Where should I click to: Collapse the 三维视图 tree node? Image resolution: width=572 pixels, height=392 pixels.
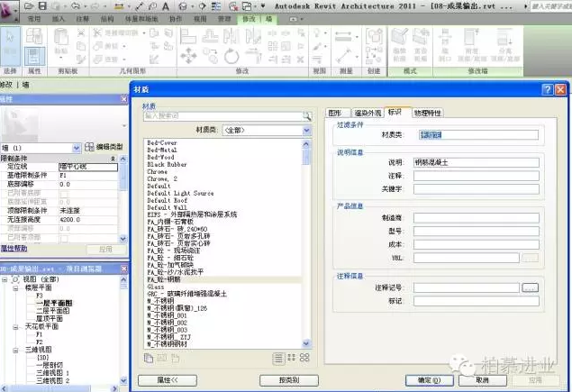pyautogui.click(x=16, y=350)
